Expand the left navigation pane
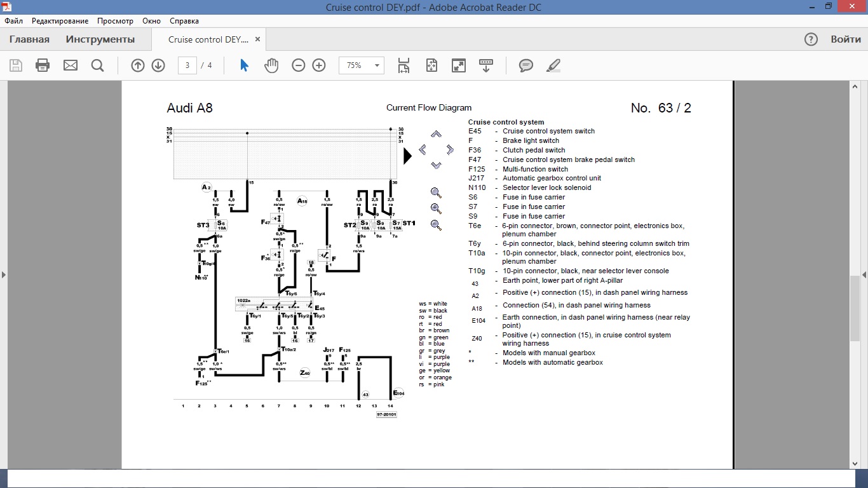Image resolution: width=868 pixels, height=488 pixels. tap(4, 275)
